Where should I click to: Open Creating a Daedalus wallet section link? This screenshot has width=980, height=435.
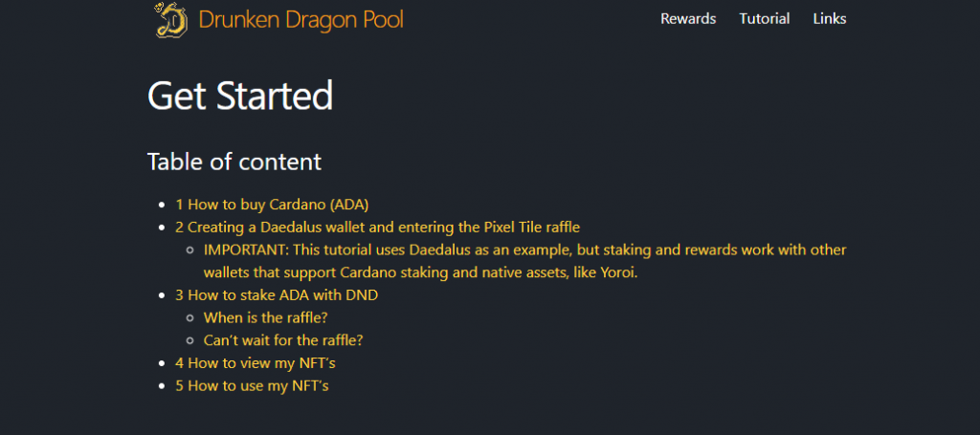pos(377,228)
